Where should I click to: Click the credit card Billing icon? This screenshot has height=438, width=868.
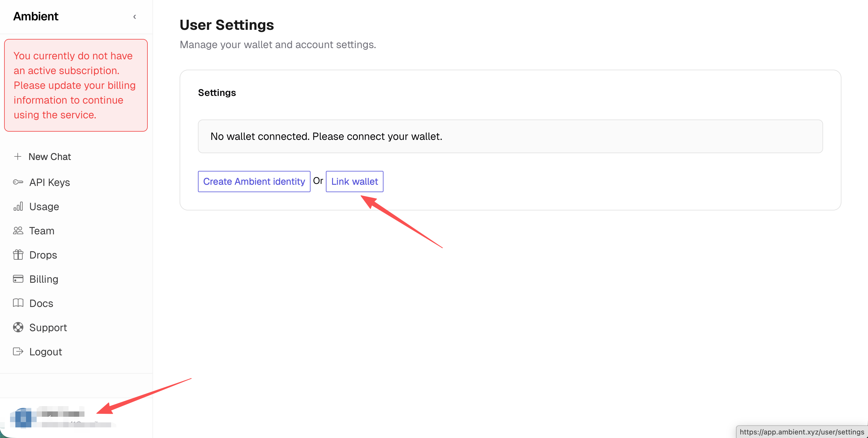(18, 279)
